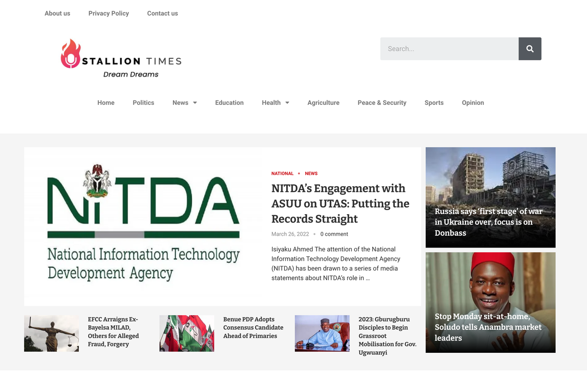
Task: Click the 0 comment link
Action: click(x=334, y=234)
